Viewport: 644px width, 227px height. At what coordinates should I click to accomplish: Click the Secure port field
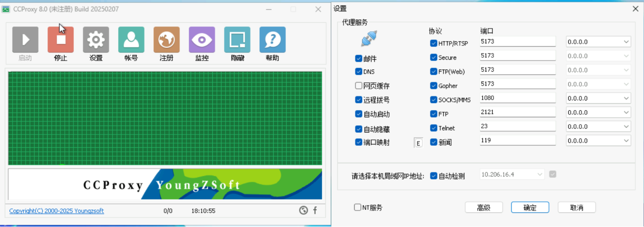518,55
